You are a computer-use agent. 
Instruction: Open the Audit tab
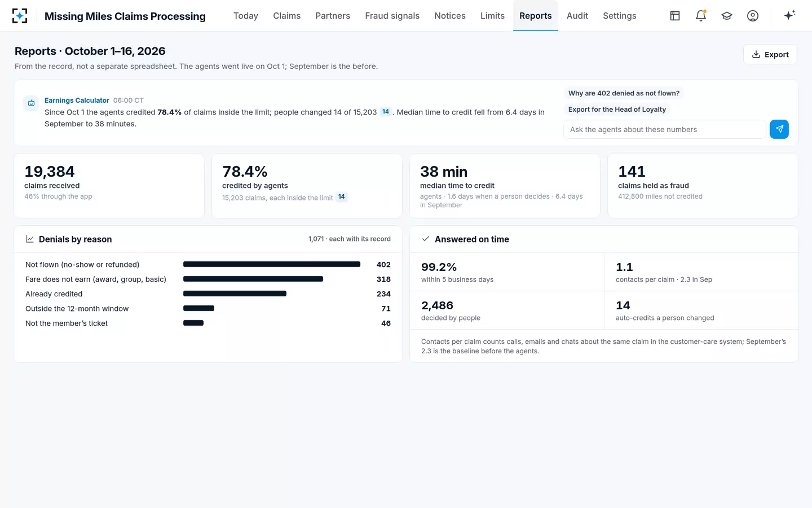[x=577, y=16]
